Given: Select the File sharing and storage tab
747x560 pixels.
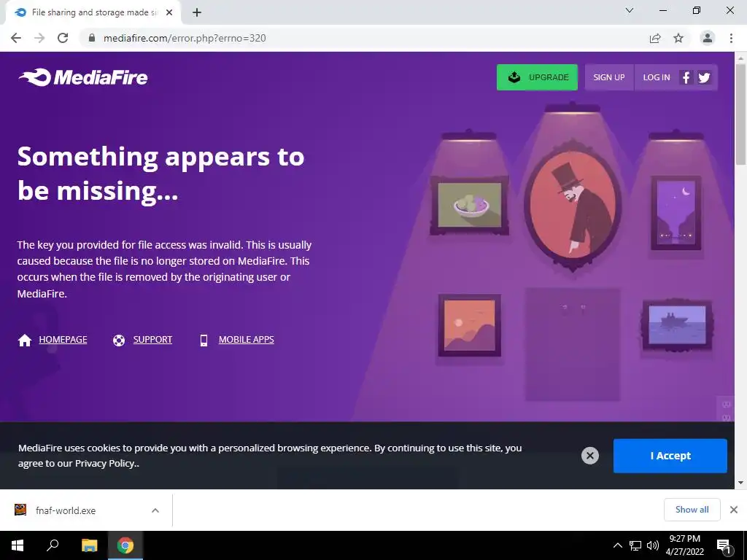Looking at the screenshot, I should [93, 12].
